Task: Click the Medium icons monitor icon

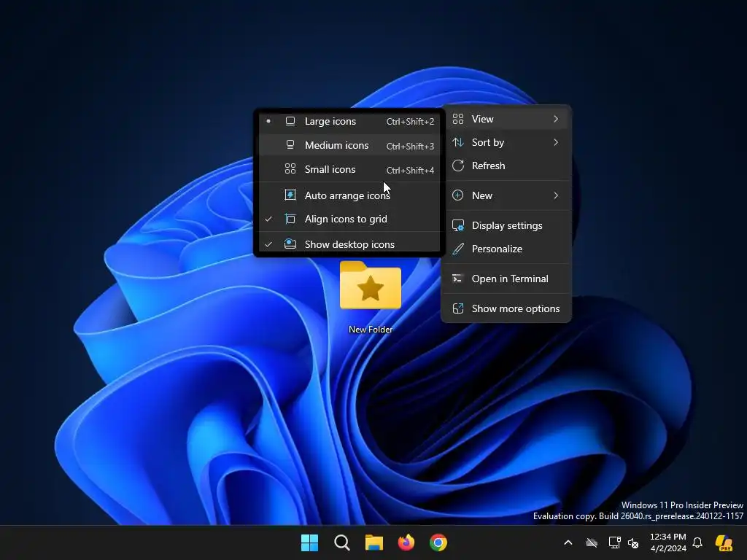Action: pos(290,145)
